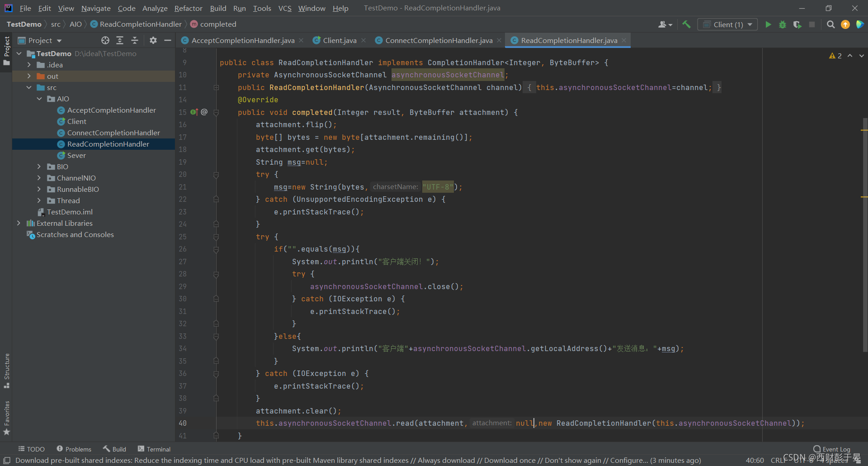Collapse all in Project panel
This screenshot has width=868, height=466.
coord(135,40)
